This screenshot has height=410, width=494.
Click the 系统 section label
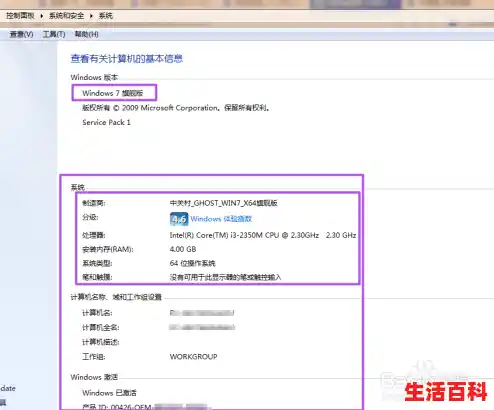click(78, 187)
